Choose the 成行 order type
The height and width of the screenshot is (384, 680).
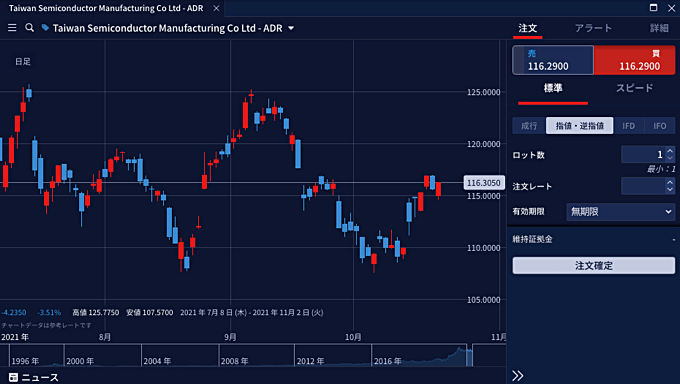[529, 126]
